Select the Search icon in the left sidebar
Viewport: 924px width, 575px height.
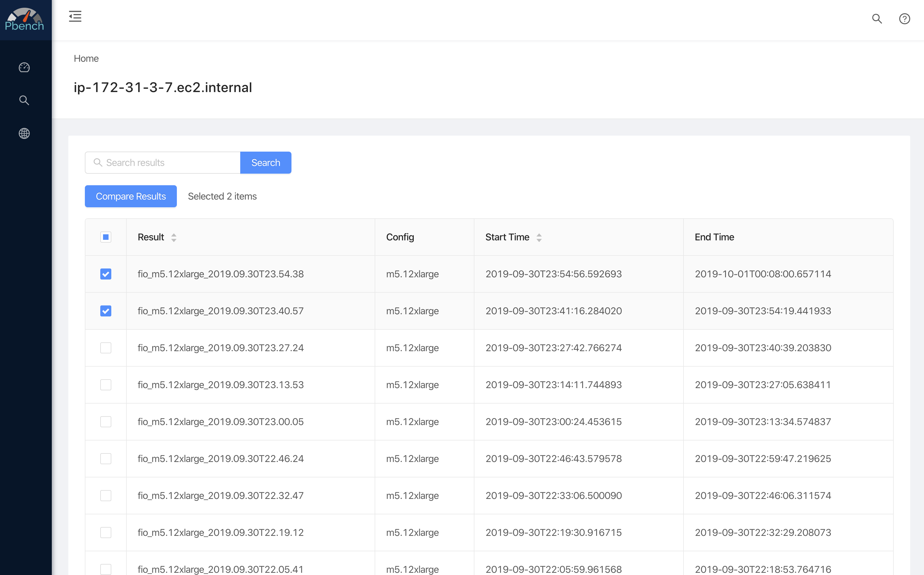click(x=24, y=100)
